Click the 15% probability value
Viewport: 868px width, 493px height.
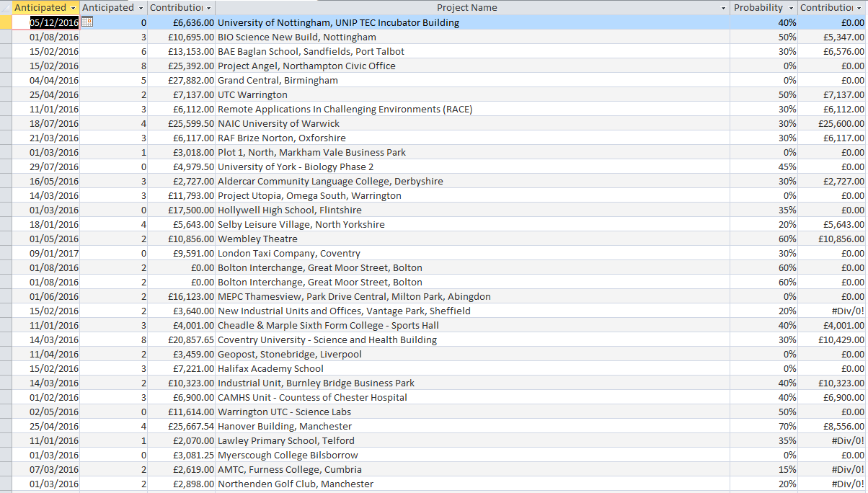pos(787,469)
